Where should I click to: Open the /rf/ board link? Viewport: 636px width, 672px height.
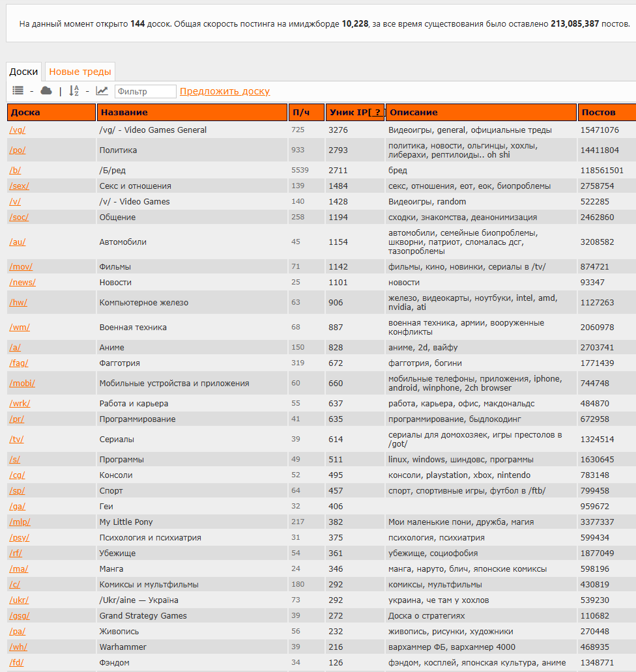click(16, 553)
